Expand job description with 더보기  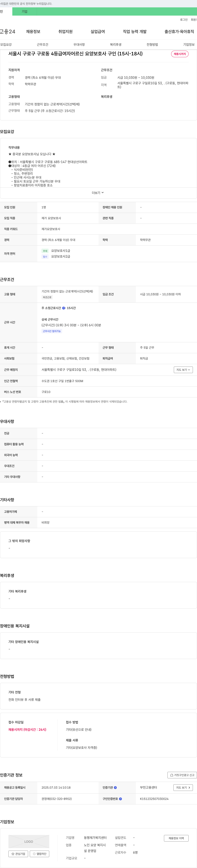coord(98,193)
